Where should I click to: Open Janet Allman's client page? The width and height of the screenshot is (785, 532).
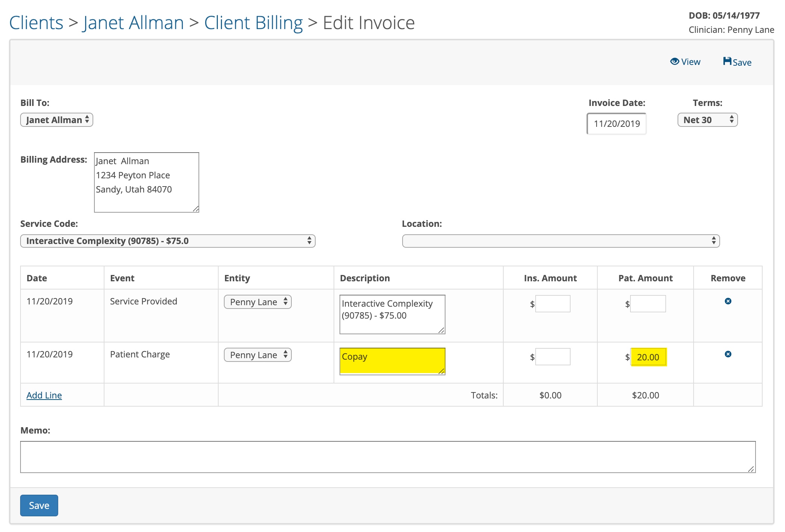pyautogui.click(x=133, y=22)
